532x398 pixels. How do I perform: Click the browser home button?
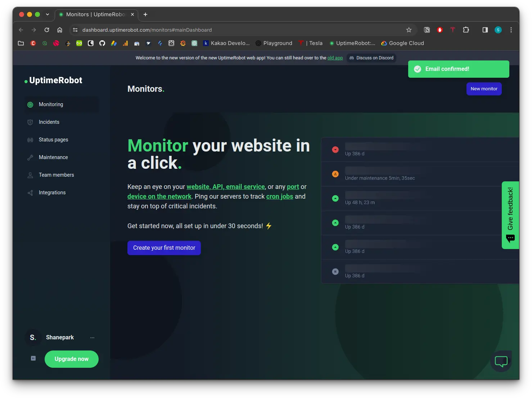pos(60,30)
